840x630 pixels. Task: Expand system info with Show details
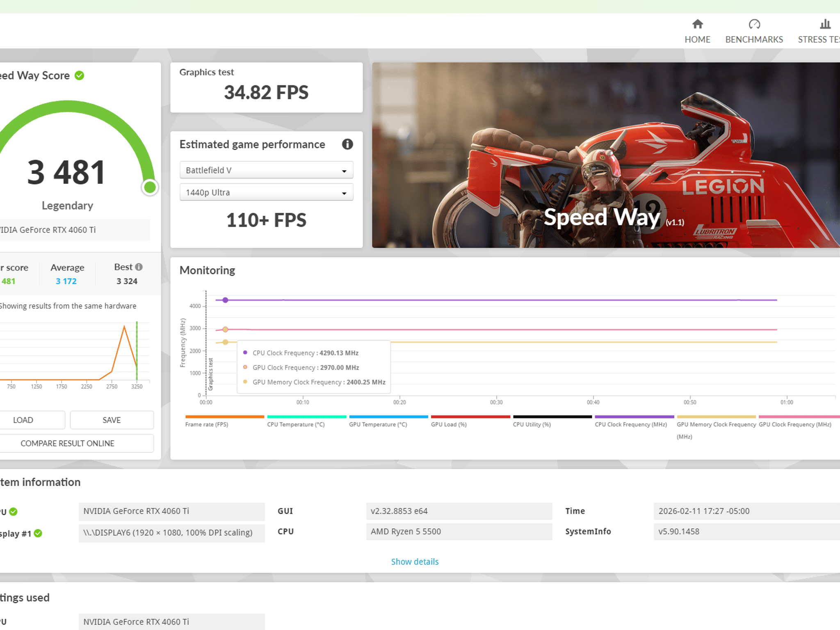415,562
